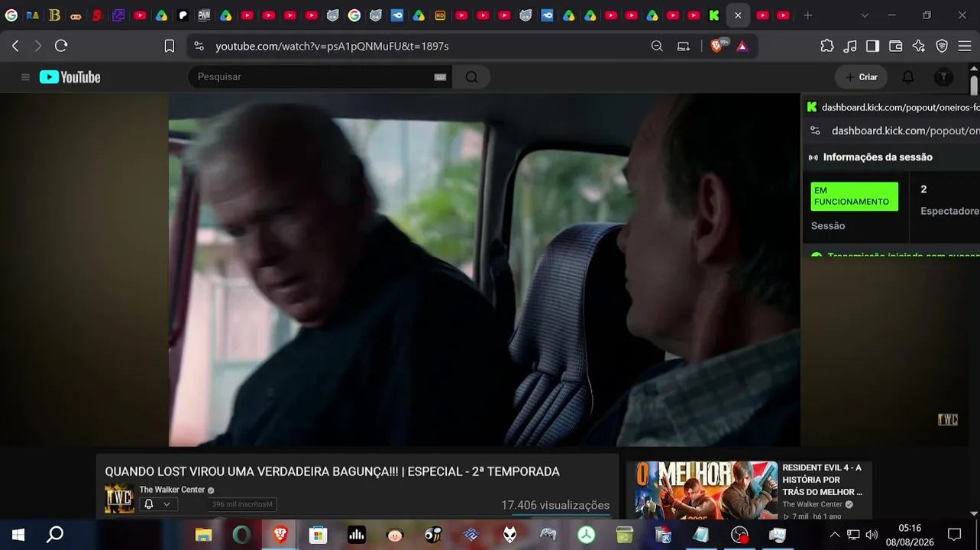This screenshot has height=550, width=980.
Task: Open the bee icon app on taskbar
Action: (433, 535)
